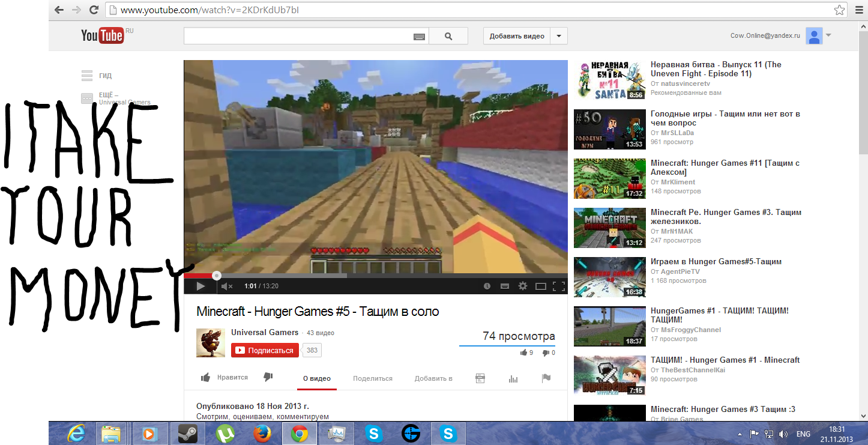
Task: Open the ГИД guide menu
Action: [97, 76]
